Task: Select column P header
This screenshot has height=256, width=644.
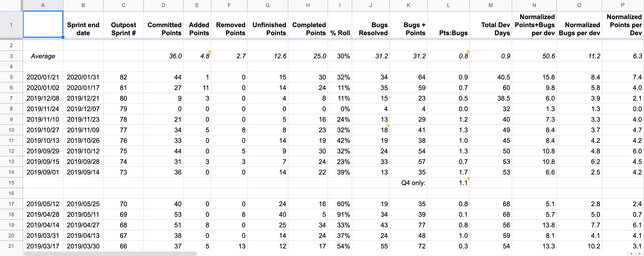Action: coord(623,5)
